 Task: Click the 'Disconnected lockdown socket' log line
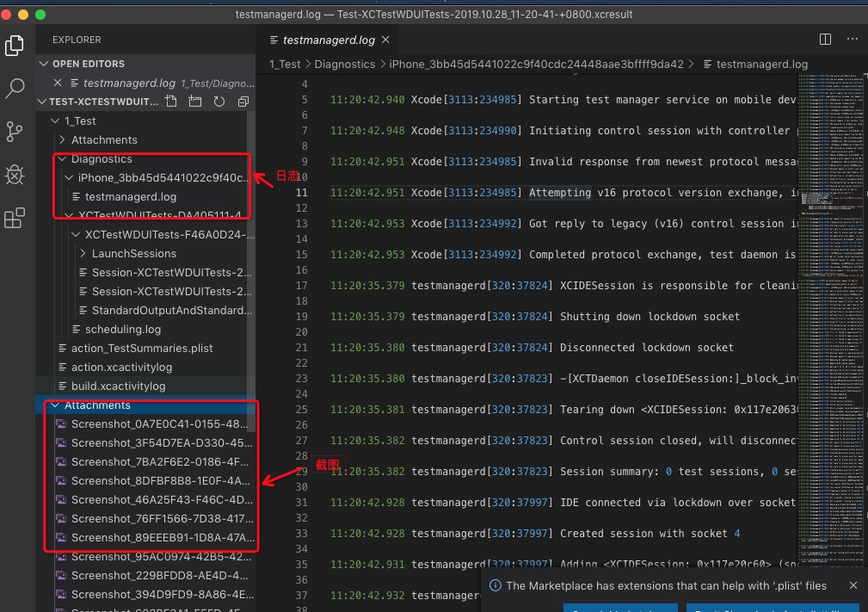[647, 348]
